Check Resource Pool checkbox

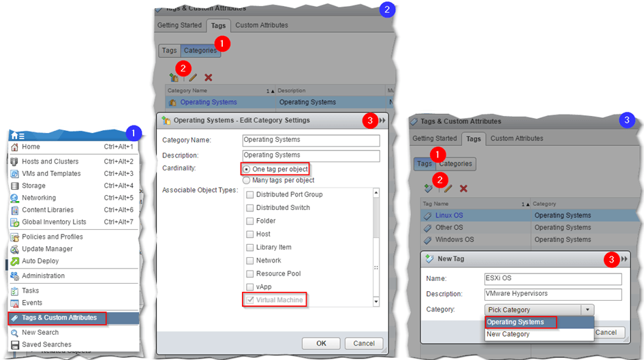[x=249, y=273]
